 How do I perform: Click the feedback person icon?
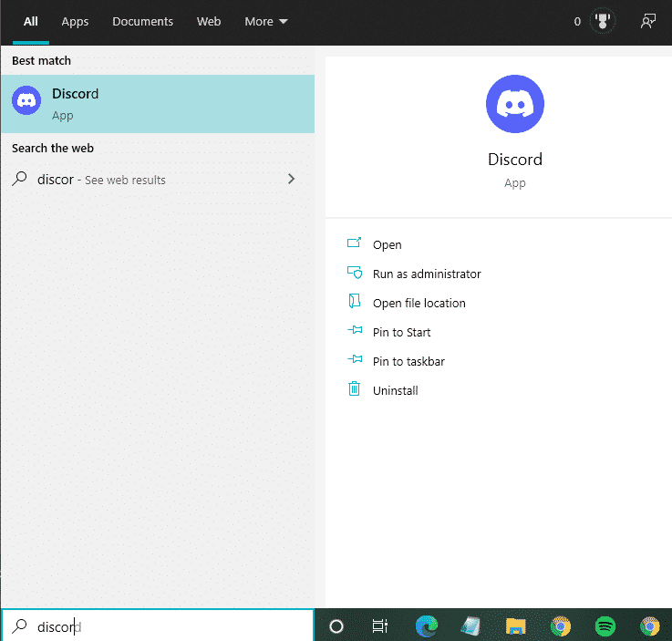tap(647, 21)
